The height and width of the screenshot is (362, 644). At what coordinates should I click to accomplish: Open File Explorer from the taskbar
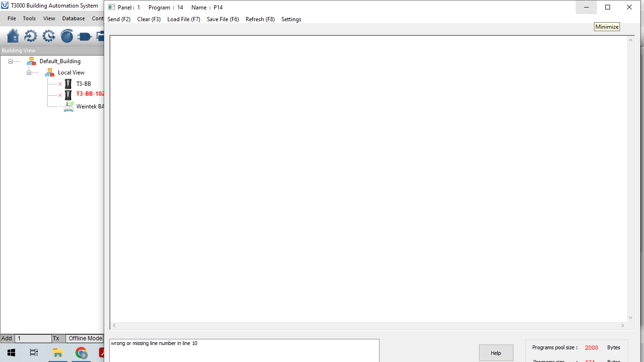[58, 353]
